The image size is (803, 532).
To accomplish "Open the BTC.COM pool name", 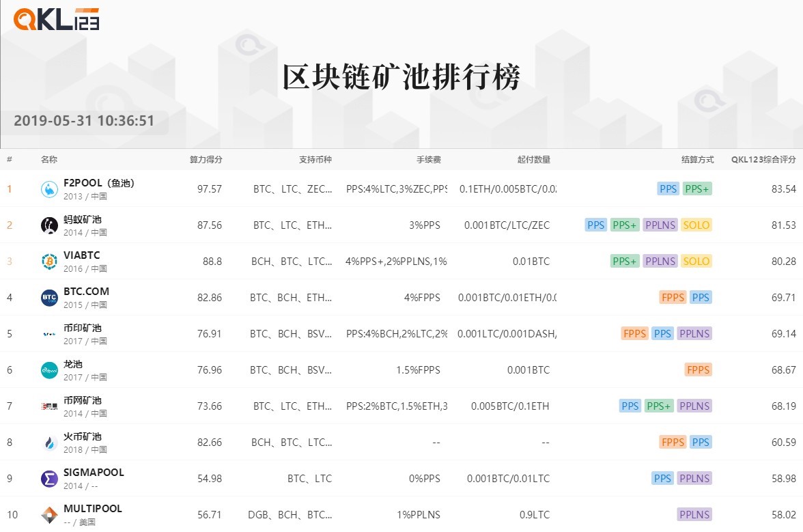I will (x=86, y=292).
